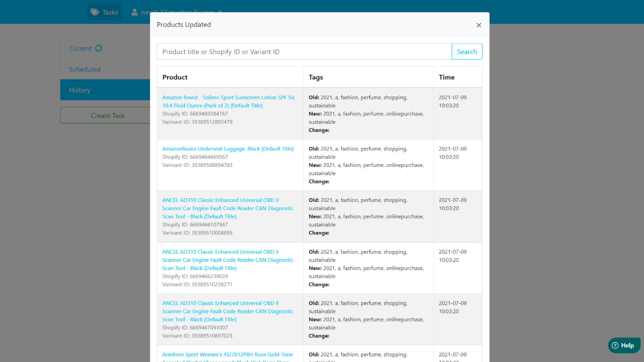Click the Time column header
644x362 pixels.
(447, 77)
